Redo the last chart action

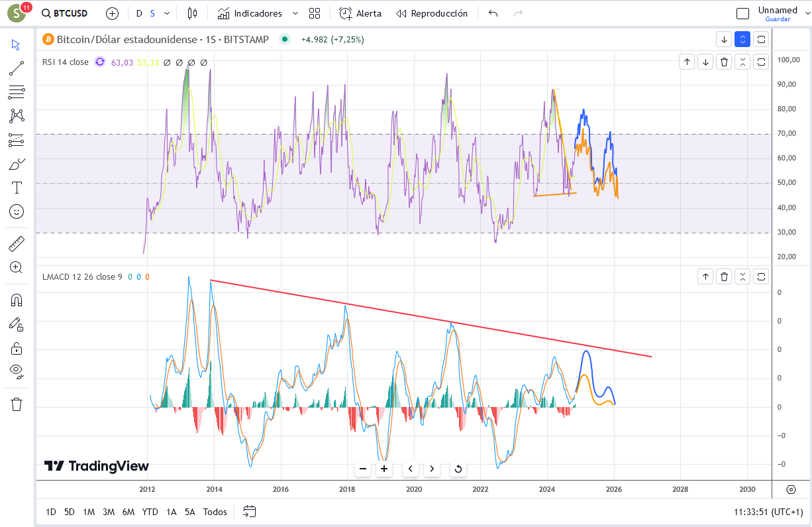518,13
